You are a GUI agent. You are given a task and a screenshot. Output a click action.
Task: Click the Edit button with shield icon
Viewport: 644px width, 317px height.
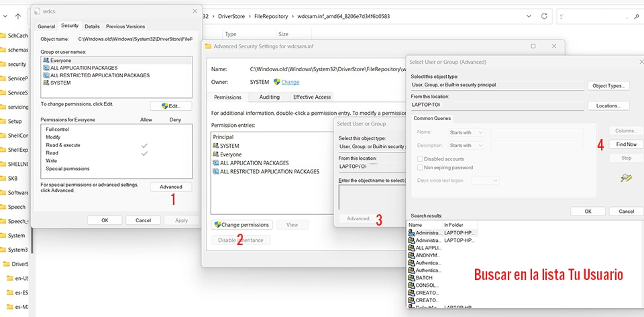click(x=171, y=106)
